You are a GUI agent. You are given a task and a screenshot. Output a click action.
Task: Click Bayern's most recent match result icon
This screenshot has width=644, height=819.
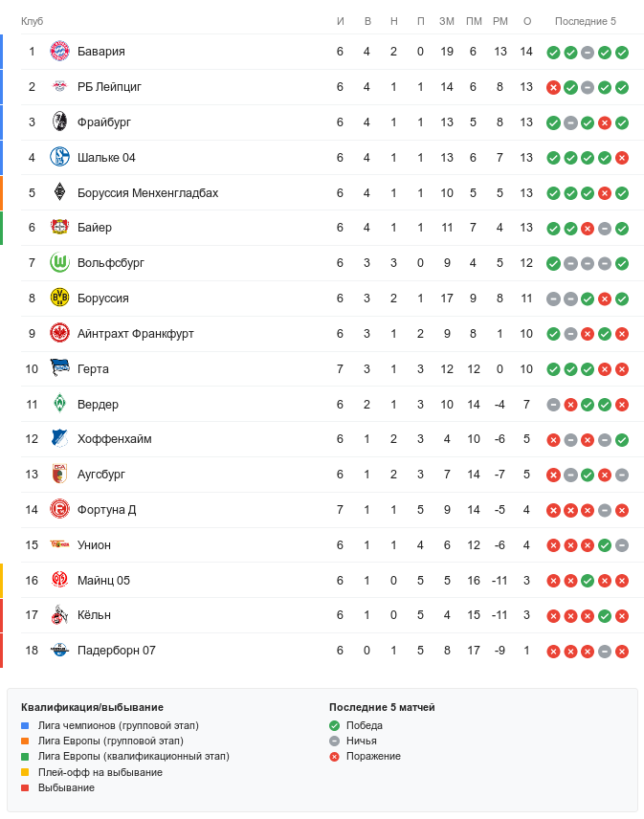tap(622, 52)
